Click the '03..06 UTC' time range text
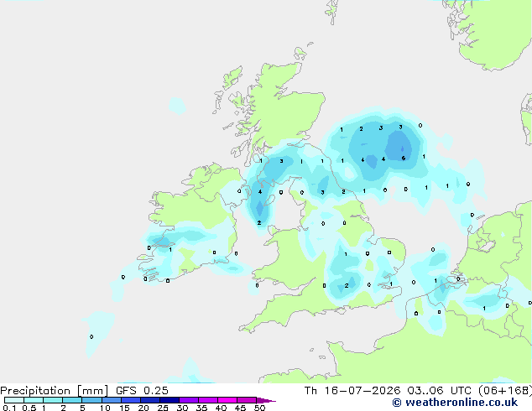This screenshot has width=532, height=411. 440,391
